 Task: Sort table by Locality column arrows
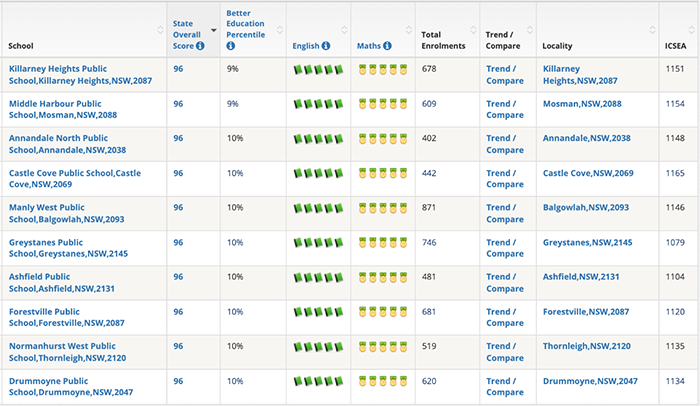pos(652,30)
